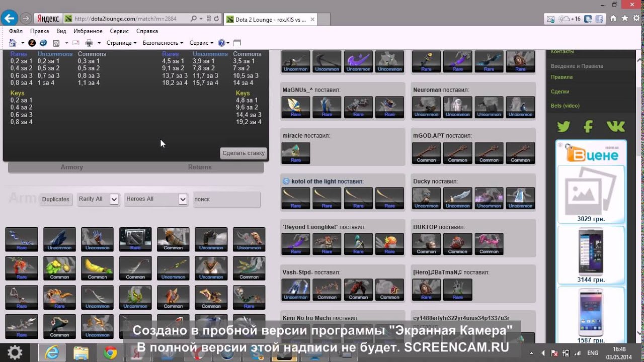Click the browser home icon top right
Image resolution: width=644 pixels, height=362 pixels.
613,19
